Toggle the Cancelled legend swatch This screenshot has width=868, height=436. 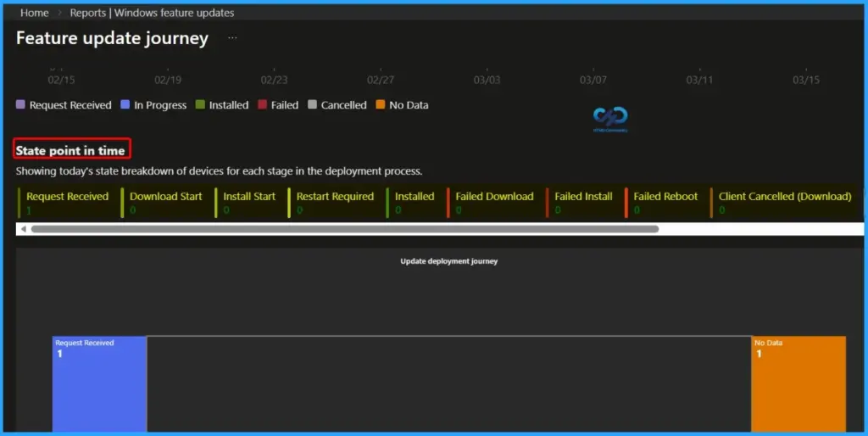tap(312, 104)
